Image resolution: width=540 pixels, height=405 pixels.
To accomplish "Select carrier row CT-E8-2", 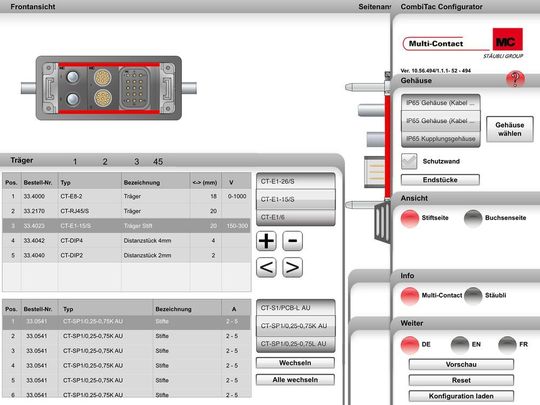I will (x=127, y=196).
